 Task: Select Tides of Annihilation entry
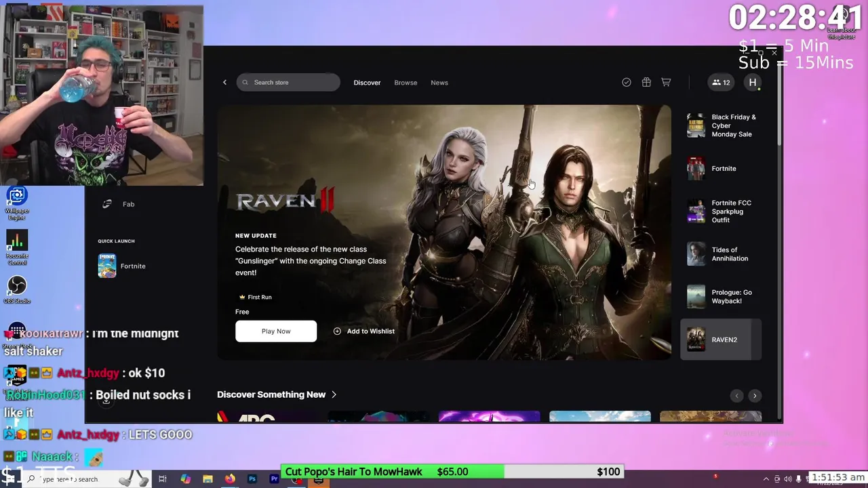[721, 254]
